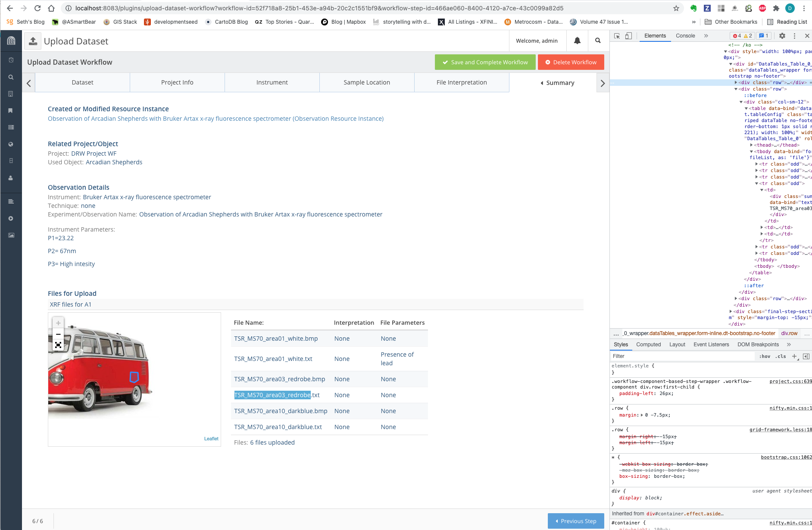Click the notification bell in the header
This screenshot has height=530, width=812.
(577, 41)
